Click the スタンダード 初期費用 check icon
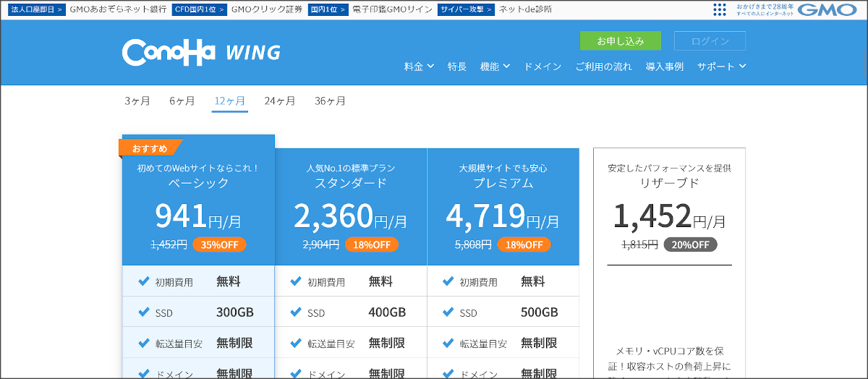Screen dimensions: 868x379 [296, 281]
